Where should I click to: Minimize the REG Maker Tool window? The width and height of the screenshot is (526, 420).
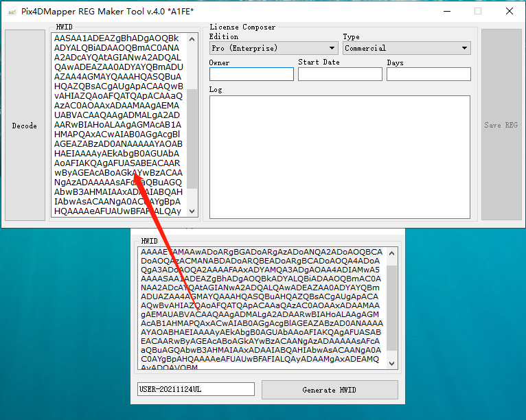click(x=447, y=12)
